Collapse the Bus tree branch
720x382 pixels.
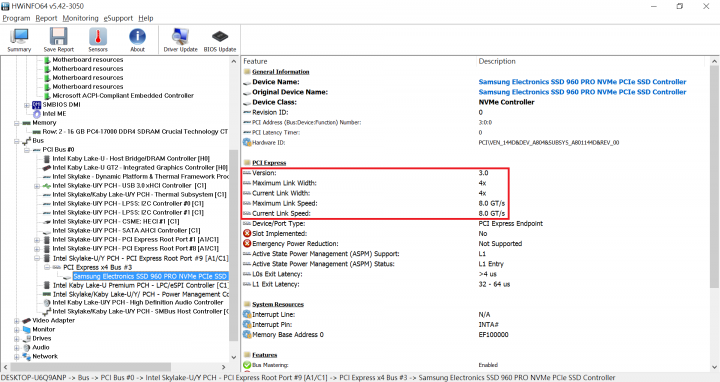coord(17,140)
